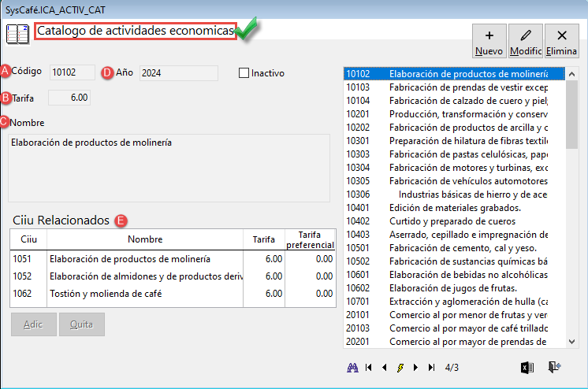
Task: Select row 10401 Edición de materiales grabados
Action: pyautogui.click(x=454, y=208)
